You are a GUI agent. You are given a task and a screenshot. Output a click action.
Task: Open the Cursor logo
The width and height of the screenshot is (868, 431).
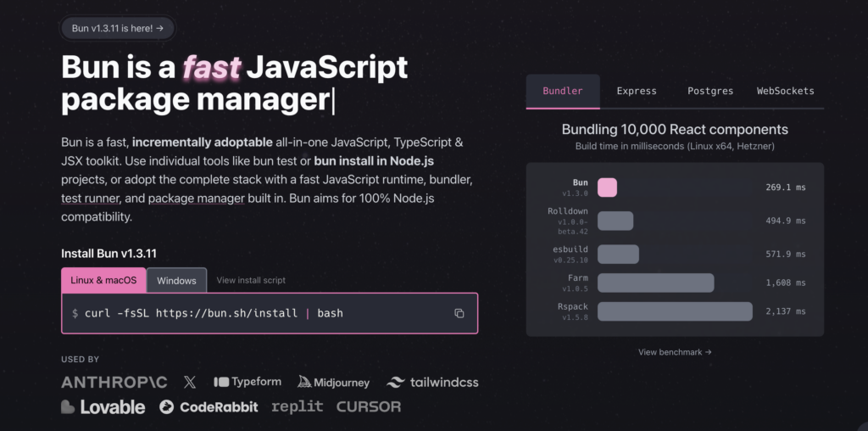[x=369, y=407]
